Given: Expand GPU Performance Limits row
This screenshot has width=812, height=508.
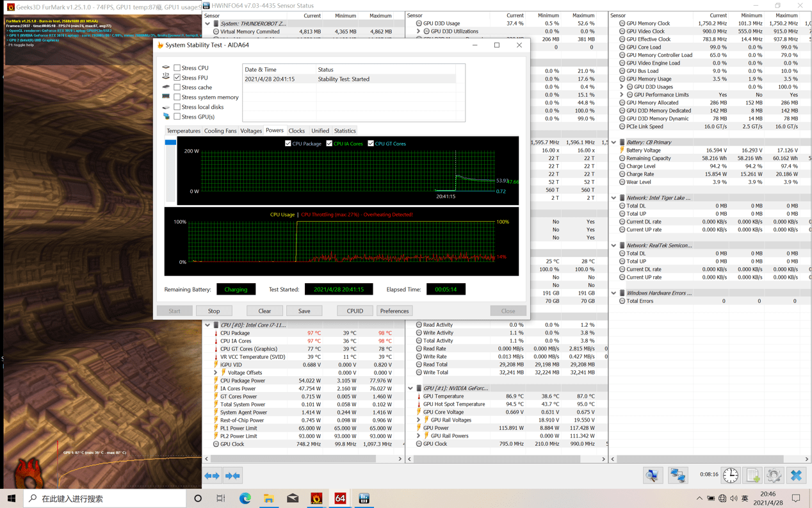Looking at the screenshot, I should [622, 95].
